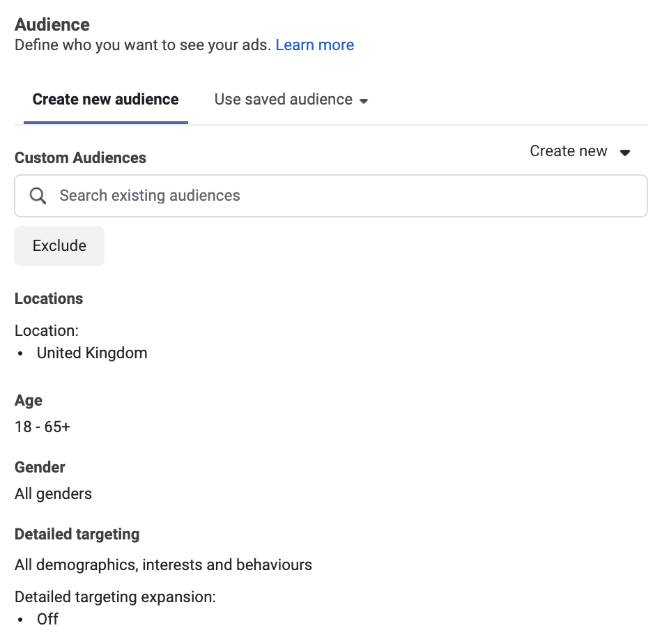Click the Detailed targeting expansion label
The image size is (662, 644).
[115, 597]
